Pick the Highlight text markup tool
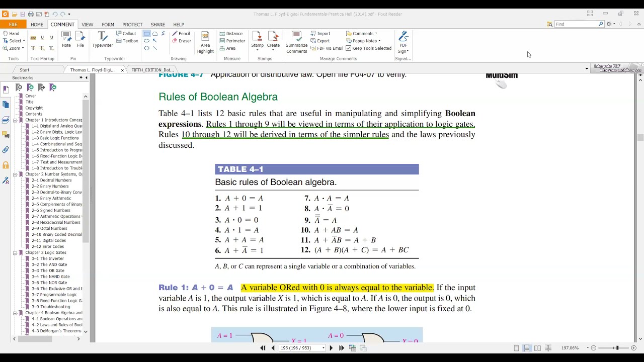Screen dimensions: 644x362 tap(33, 38)
